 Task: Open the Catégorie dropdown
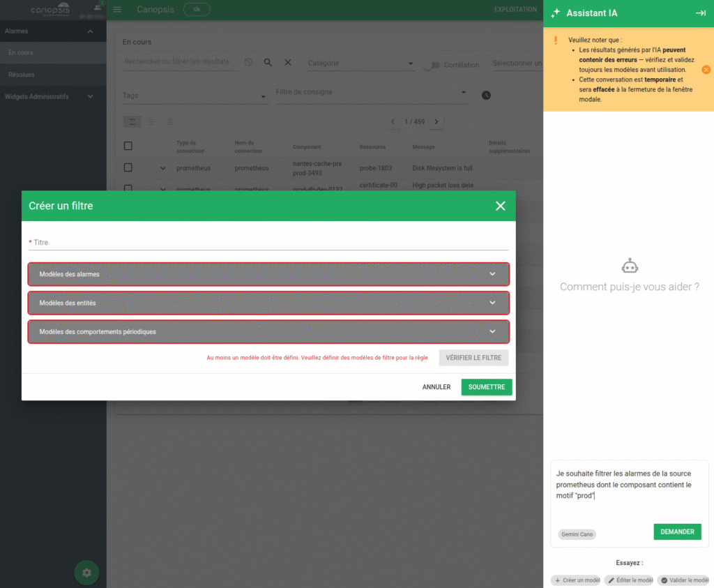360,63
